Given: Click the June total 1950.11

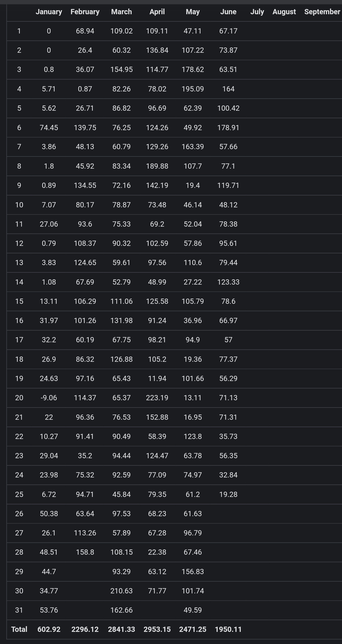Looking at the screenshot, I should 228,629.
